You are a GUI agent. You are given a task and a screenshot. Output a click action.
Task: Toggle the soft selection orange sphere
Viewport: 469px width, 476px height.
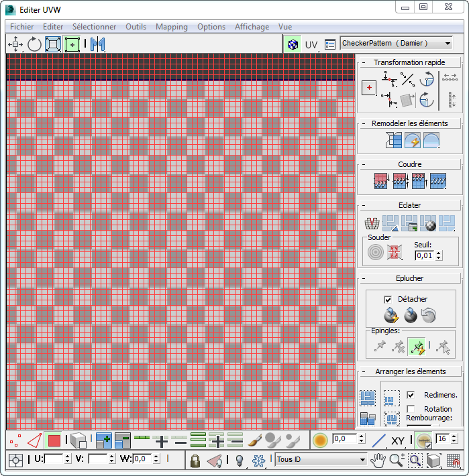[320, 440]
